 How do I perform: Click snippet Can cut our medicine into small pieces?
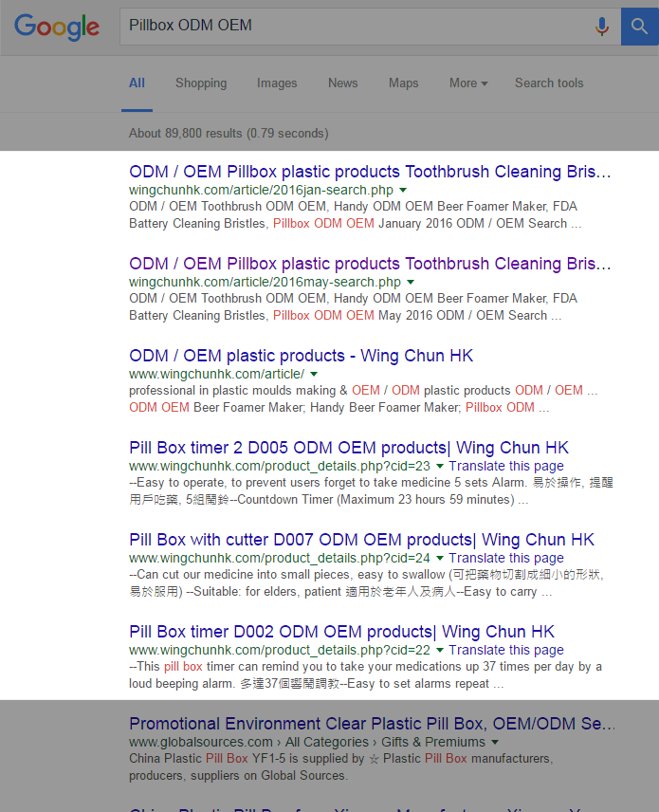coord(367,583)
